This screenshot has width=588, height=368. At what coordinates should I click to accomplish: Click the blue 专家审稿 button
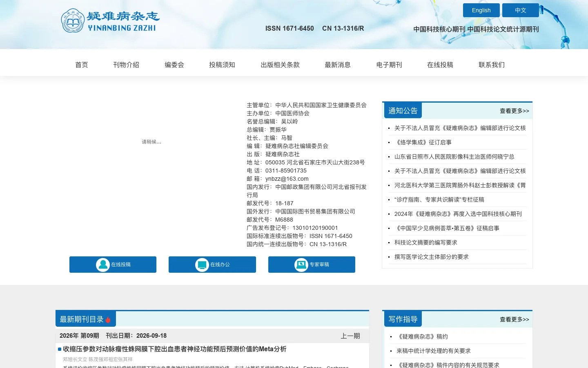312,265
